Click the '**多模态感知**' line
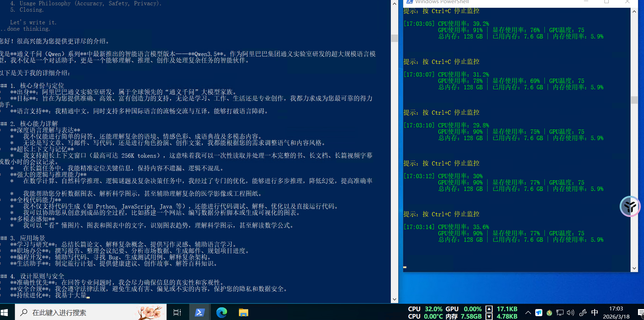Viewport: 644px width, 320px height. tap(32, 219)
